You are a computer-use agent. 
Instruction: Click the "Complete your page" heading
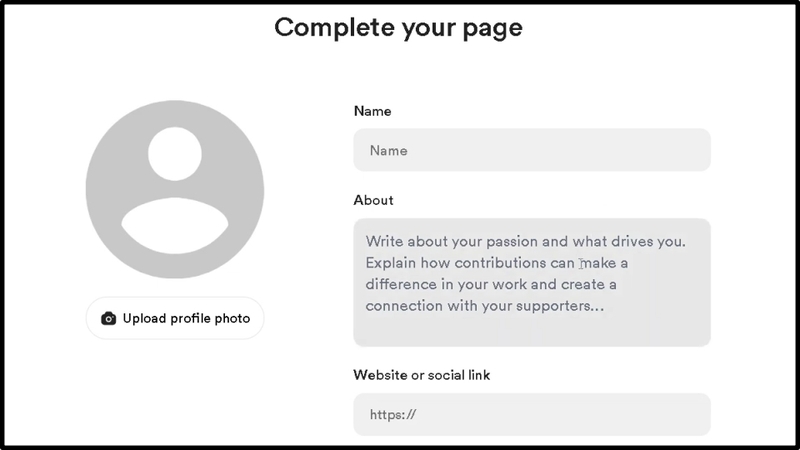click(x=398, y=27)
